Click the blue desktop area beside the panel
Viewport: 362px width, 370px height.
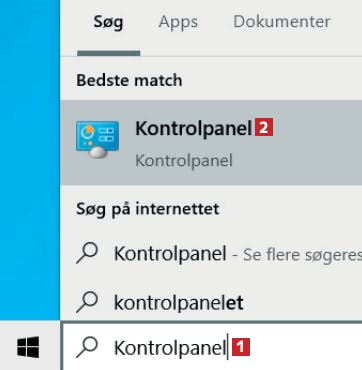pyautogui.click(x=30, y=160)
